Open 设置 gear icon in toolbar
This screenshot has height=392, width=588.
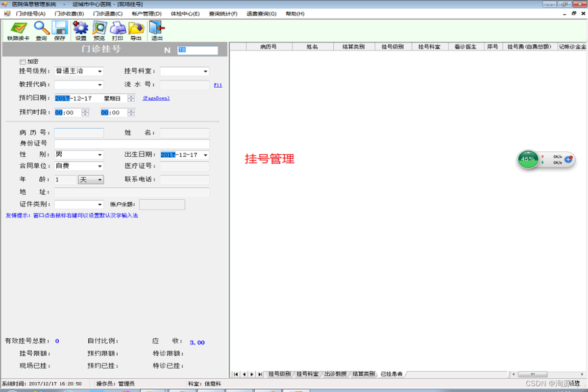(81, 28)
